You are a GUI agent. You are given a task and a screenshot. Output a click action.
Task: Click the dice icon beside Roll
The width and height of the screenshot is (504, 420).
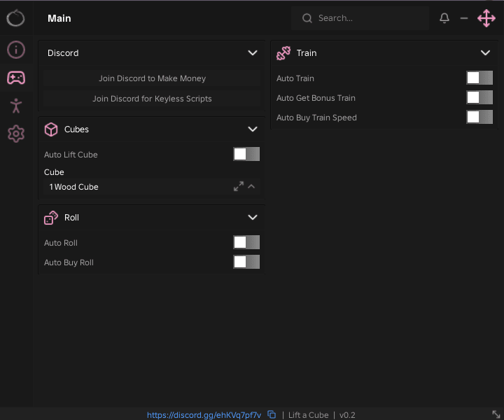[x=51, y=218]
